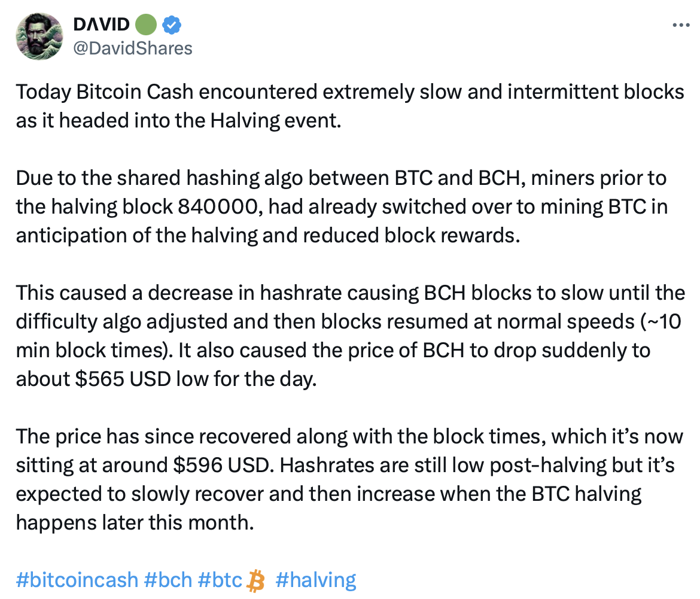
Task: Click the blue verified checkmark badge
Action: coord(173,25)
